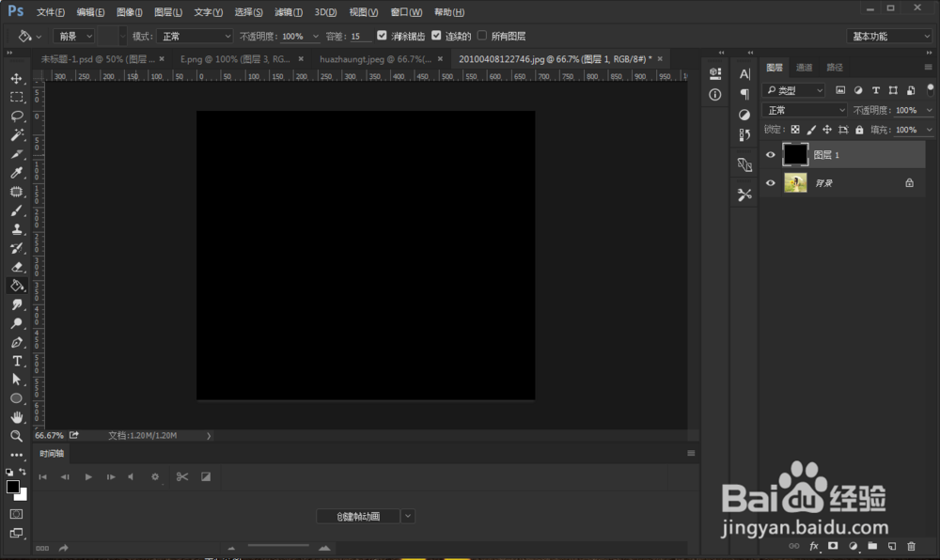The width and height of the screenshot is (940, 560).
Task: Click the background color swatch
Action: 23,496
